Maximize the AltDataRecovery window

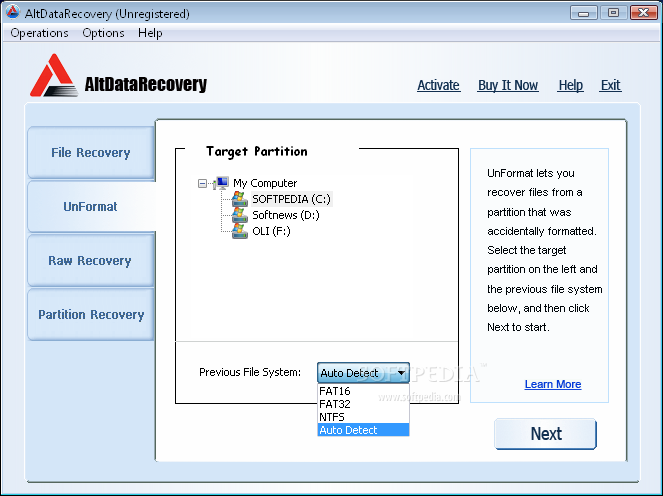coord(613,13)
